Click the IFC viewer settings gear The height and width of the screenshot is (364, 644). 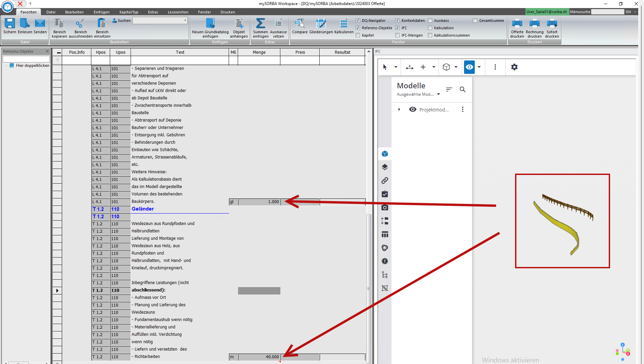tap(514, 67)
